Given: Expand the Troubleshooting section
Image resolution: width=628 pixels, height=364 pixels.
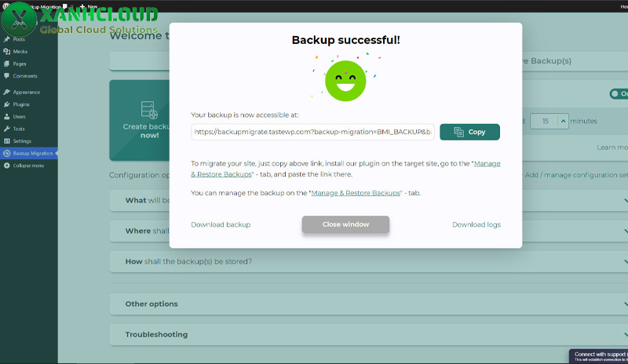Looking at the screenshot, I should pos(368,334).
